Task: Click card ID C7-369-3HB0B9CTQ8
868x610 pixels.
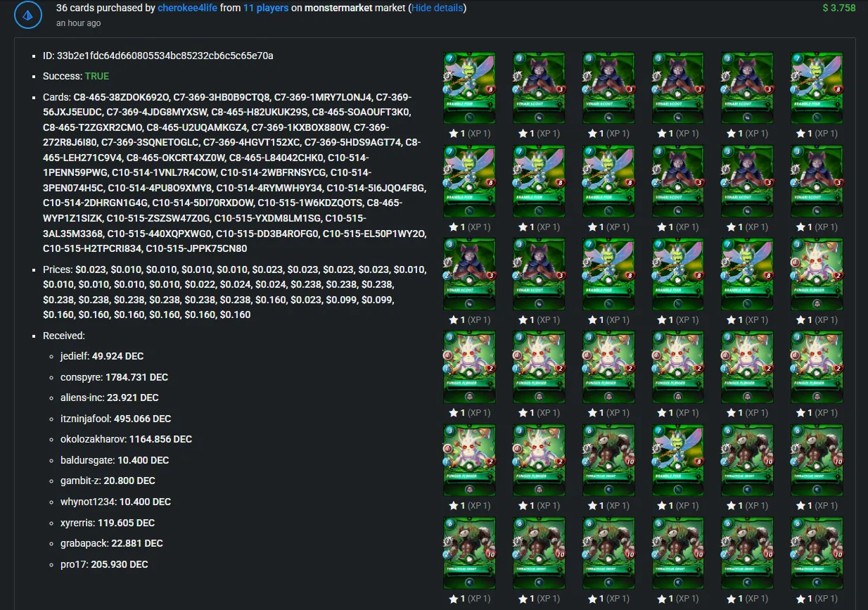Action: coord(221,97)
